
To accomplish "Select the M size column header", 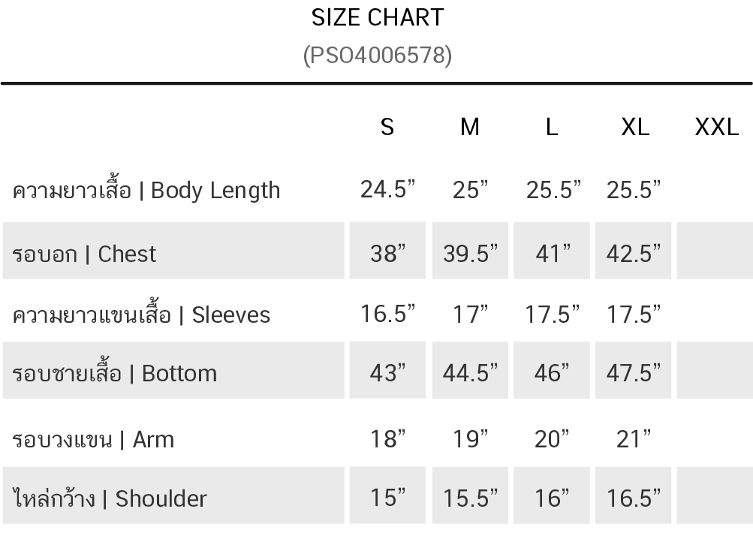I will point(469,127).
